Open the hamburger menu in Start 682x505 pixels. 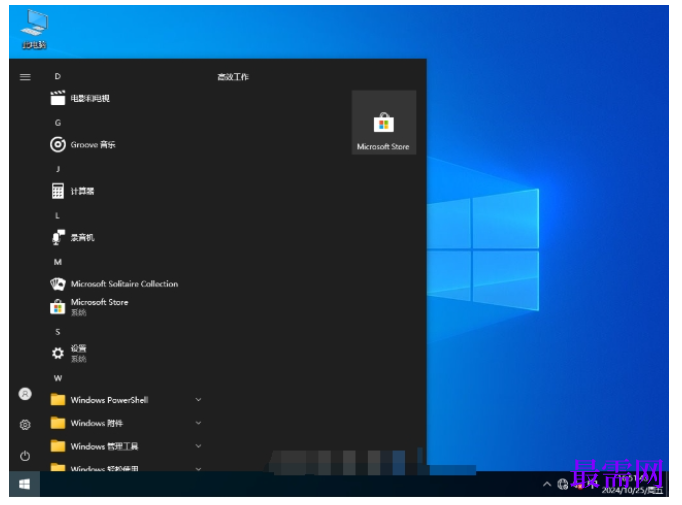pos(25,77)
